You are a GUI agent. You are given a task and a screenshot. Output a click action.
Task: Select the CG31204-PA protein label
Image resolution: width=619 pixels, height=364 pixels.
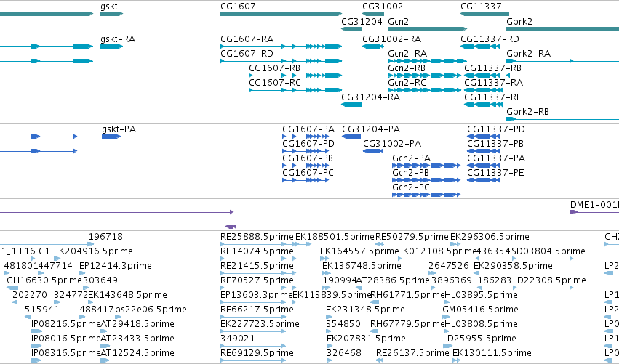[371, 129]
